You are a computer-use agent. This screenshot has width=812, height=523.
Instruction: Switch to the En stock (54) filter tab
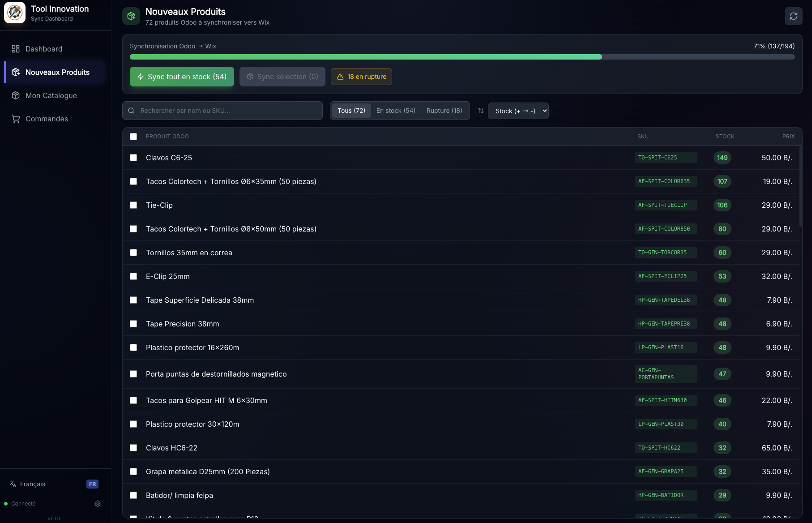click(x=396, y=111)
